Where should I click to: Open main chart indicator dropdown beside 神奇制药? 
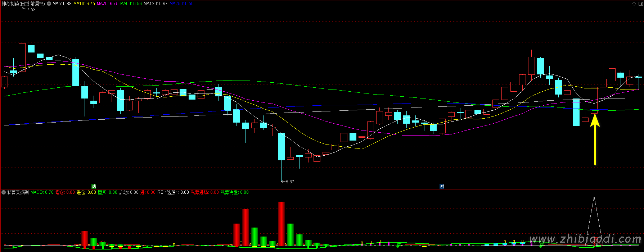pos(49,4)
